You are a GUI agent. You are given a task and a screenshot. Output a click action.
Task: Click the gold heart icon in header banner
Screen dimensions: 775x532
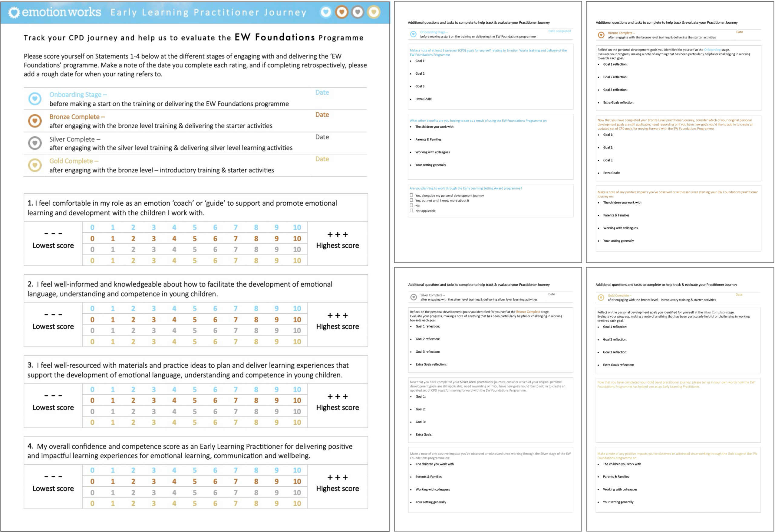point(373,12)
